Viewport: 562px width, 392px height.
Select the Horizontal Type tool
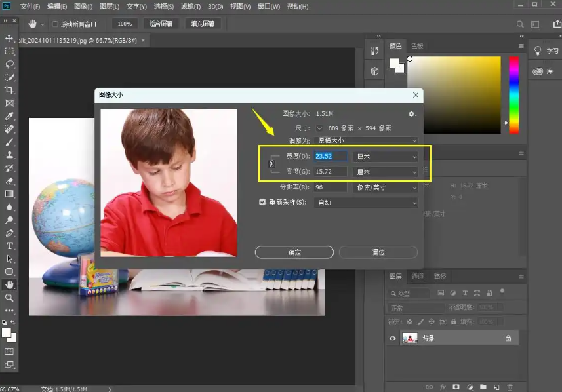tap(10, 246)
